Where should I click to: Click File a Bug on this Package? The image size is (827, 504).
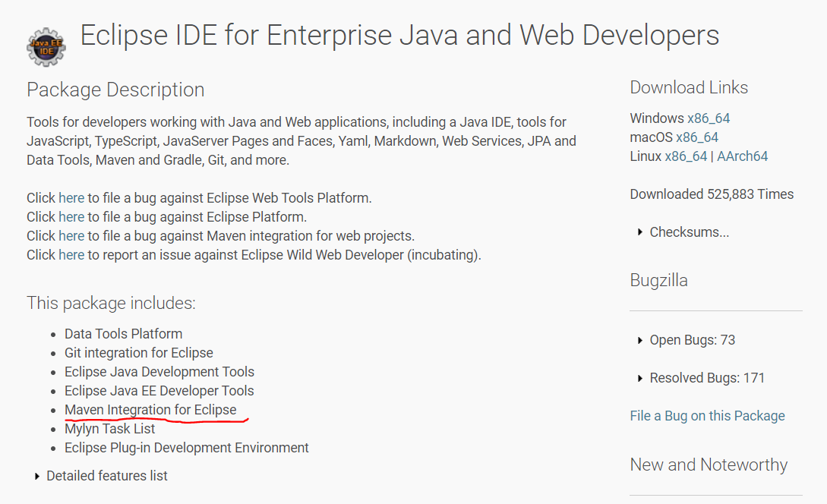[707, 416]
